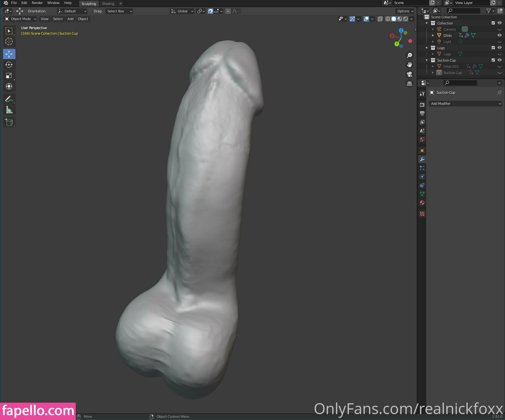
Task: Open the viewport Object menu
Action: 83,19
